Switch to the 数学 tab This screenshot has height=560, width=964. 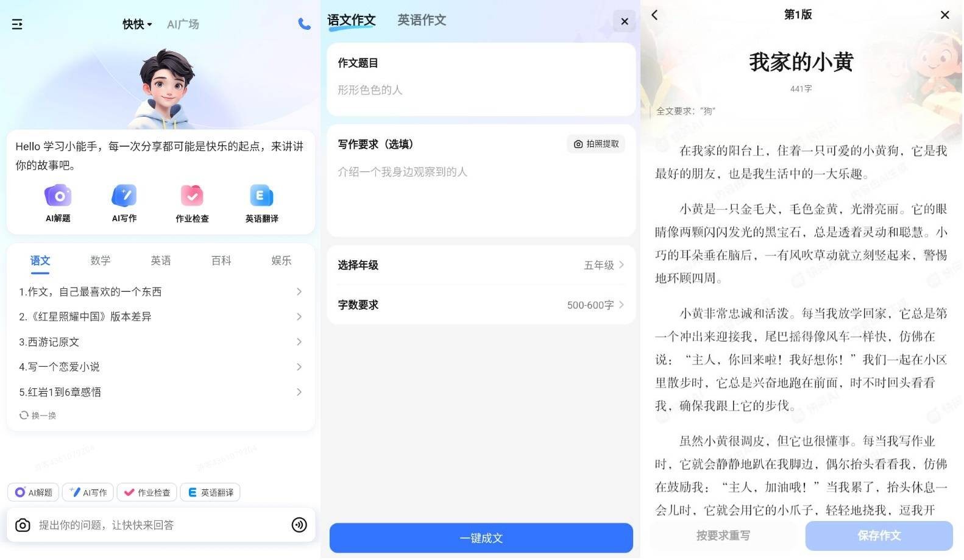(x=101, y=261)
